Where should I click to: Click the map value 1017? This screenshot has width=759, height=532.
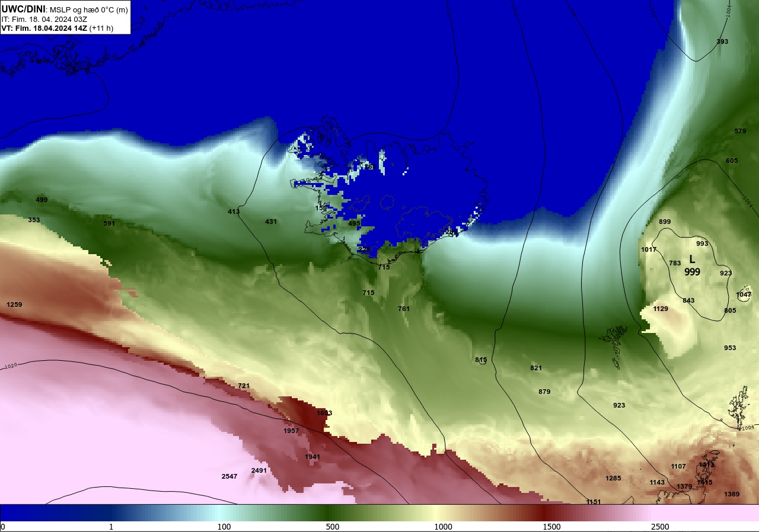coord(649,249)
